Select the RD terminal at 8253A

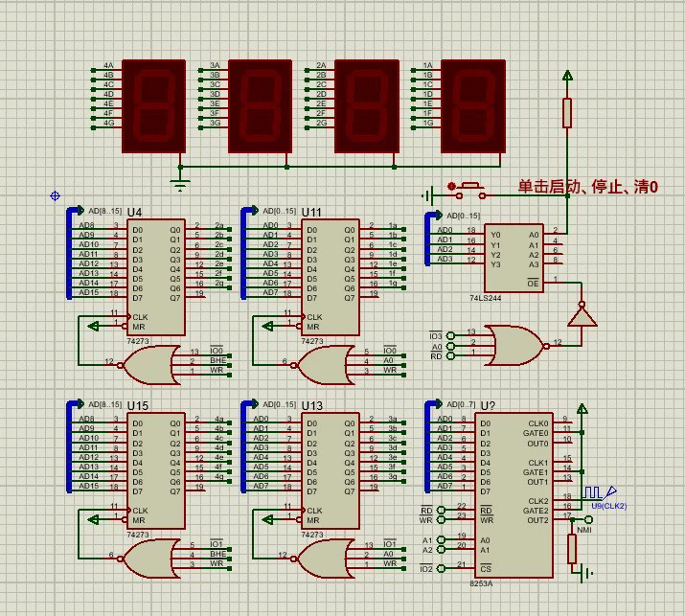click(x=442, y=511)
